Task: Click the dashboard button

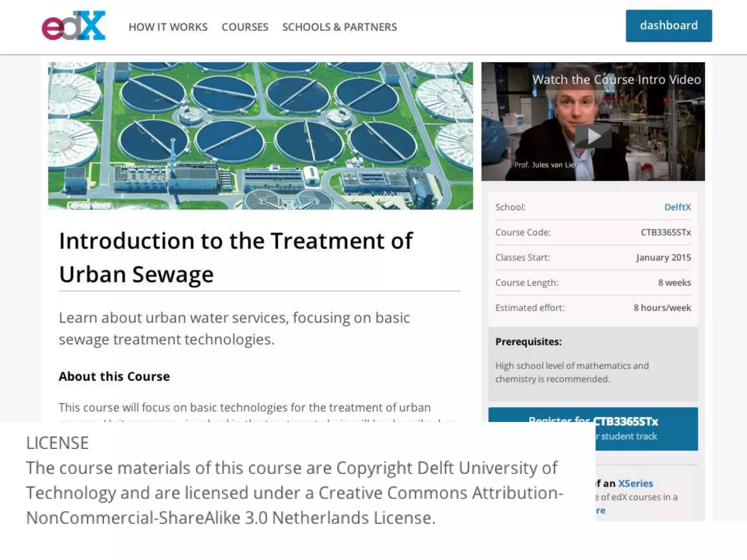Action: click(669, 26)
